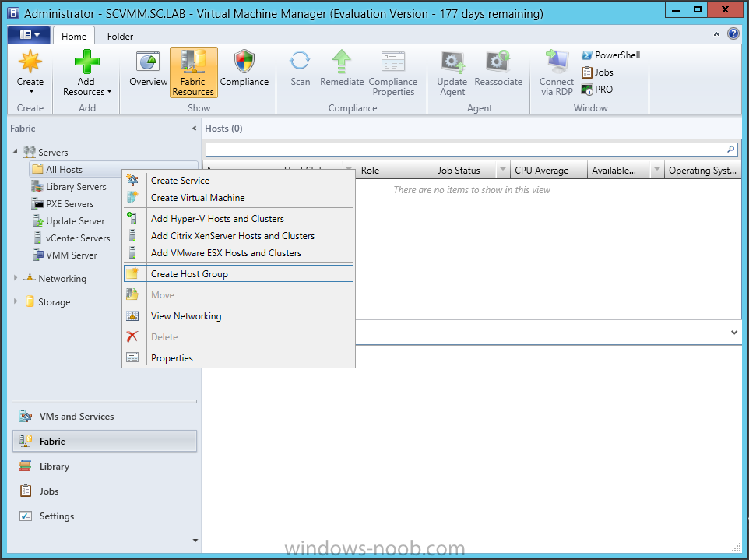Viewport: 749px width, 560px height.
Task: Open the Jobs workspace in bottom navigation
Action: pyautogui.click(x=104, y=491)
